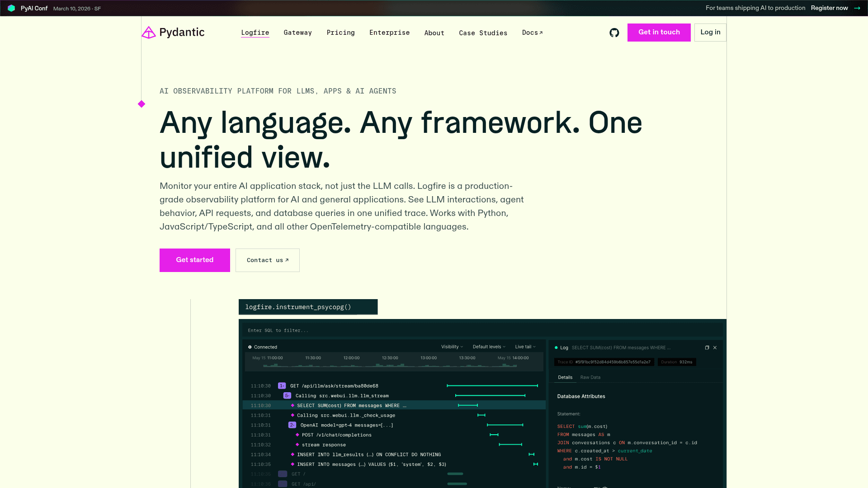Select the SELECT SUM(cost) span diamond
This screenshot has width=868, height=488.
pos(292,405)
